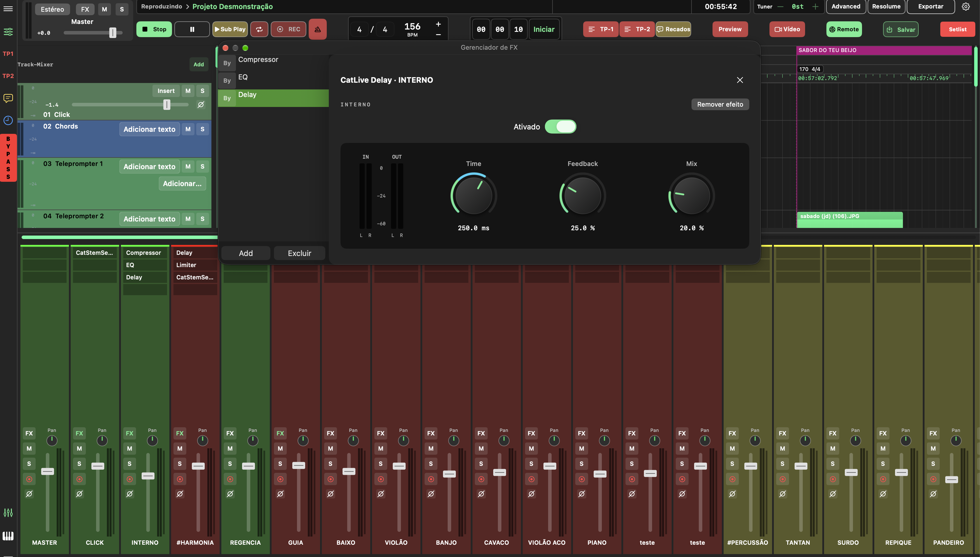Switch to TP2 sidebar tab
Screen dimensions: 980x557
(x=8, y=76)
